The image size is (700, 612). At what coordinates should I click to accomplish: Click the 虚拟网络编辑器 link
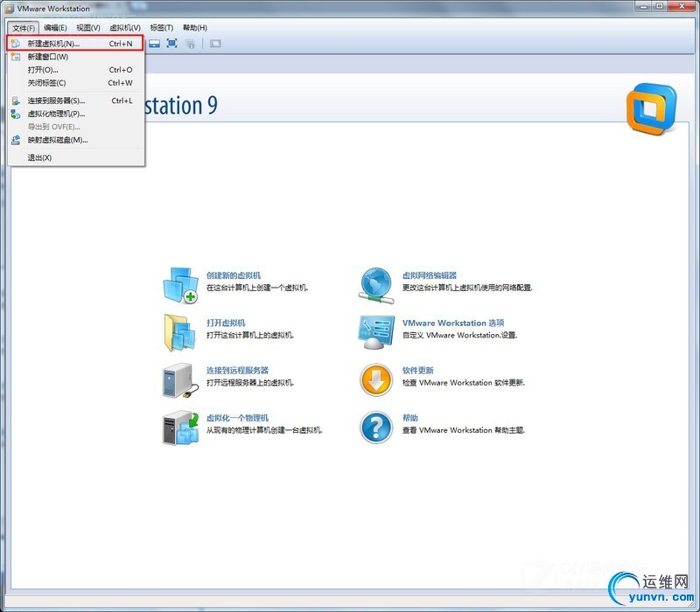point(430,275)
